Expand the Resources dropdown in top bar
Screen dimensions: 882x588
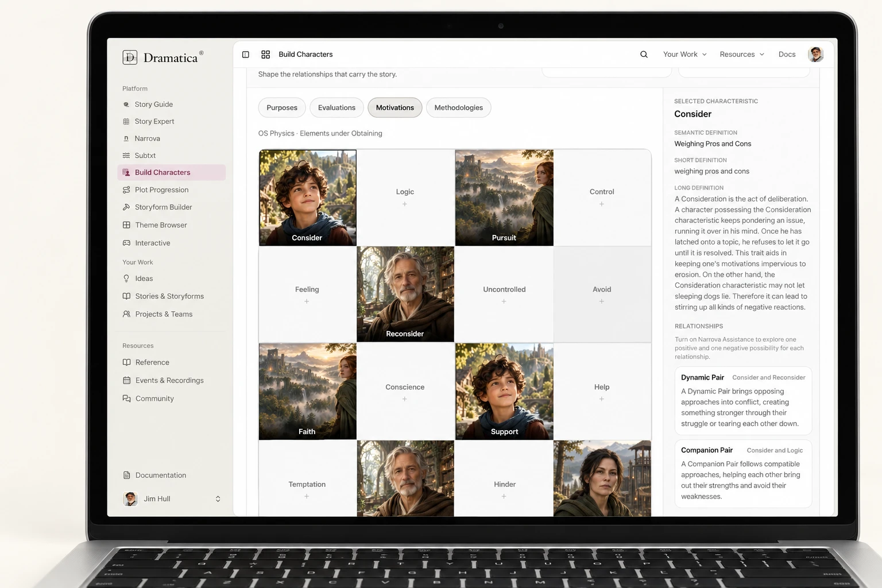742,55
